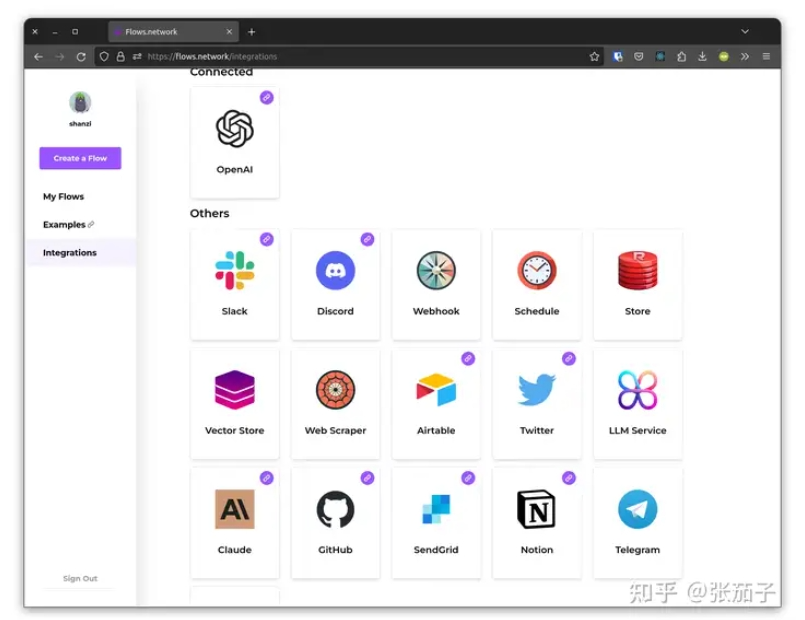Expand more tools overflow chevron

745,56
